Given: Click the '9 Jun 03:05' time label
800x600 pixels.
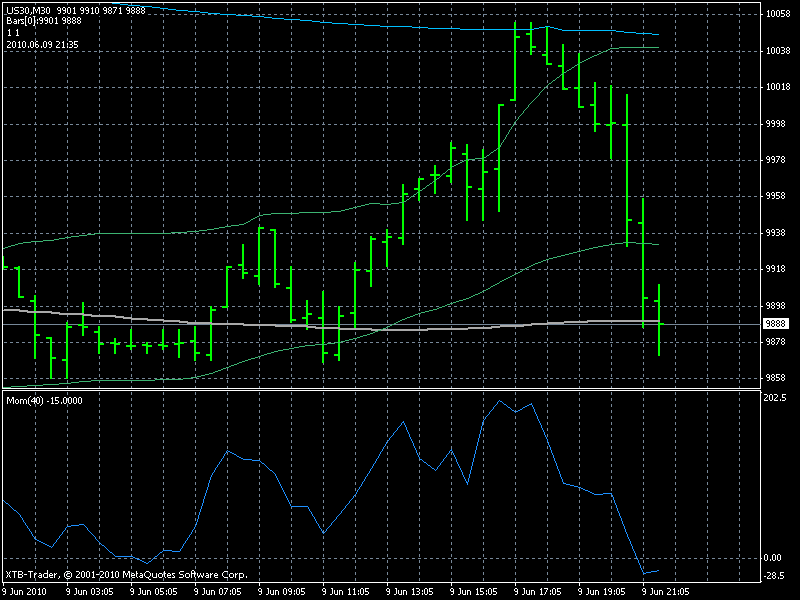Looking at the screenshot, I should 90,592.
